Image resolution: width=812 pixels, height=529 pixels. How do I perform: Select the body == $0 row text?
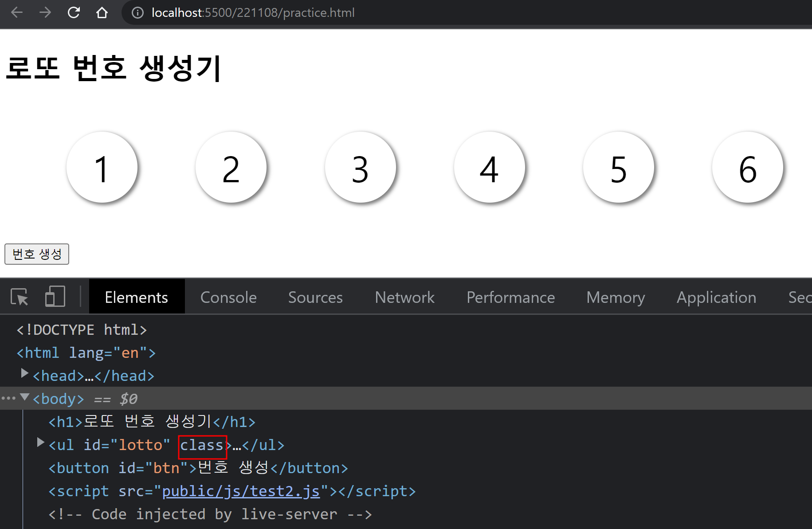pyautogui.click(x=85, y=399)
